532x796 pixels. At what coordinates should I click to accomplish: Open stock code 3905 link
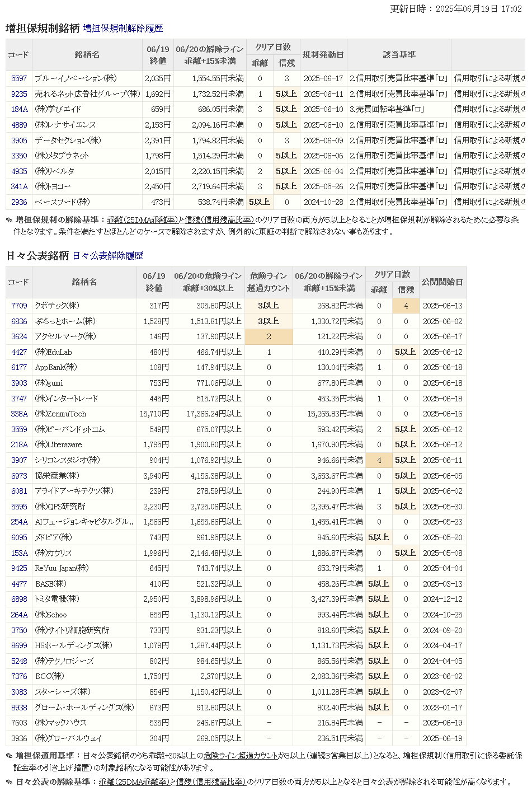point(19,141)
